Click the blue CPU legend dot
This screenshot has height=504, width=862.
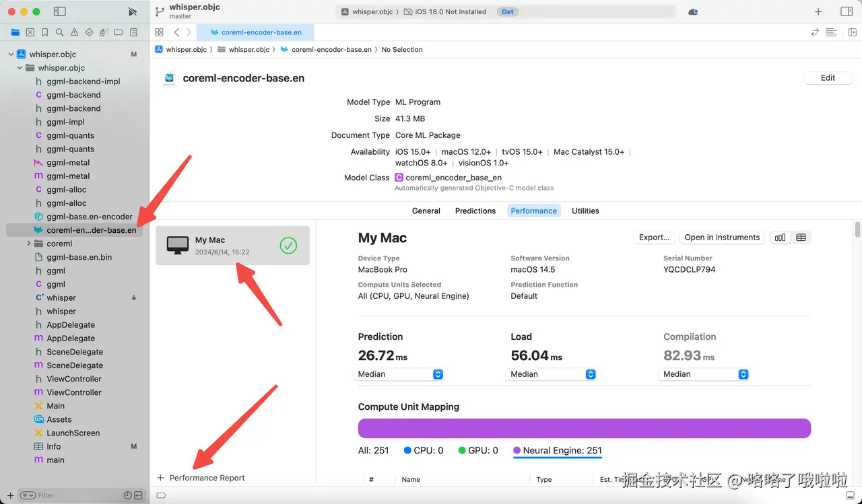pyautogui.click(x=407, y=451)
